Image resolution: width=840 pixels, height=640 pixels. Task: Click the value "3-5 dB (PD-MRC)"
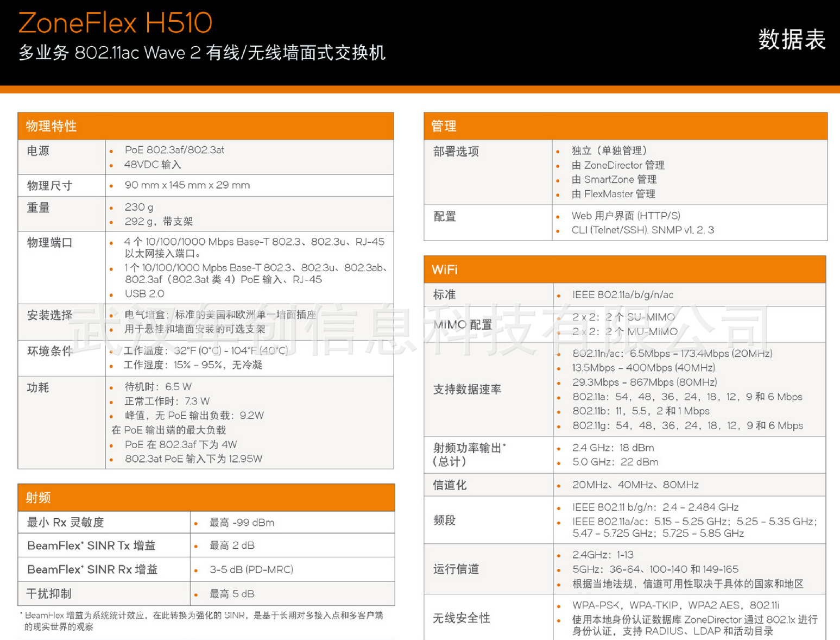click(251, 569)
